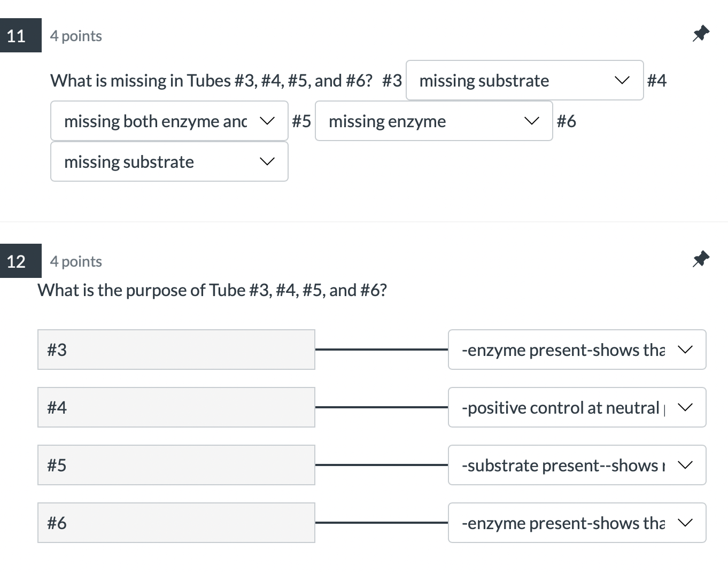
Task: Click the text 'What is missing in Tubes #3, #4, #5, and #6?'
Action: (211, 81)
